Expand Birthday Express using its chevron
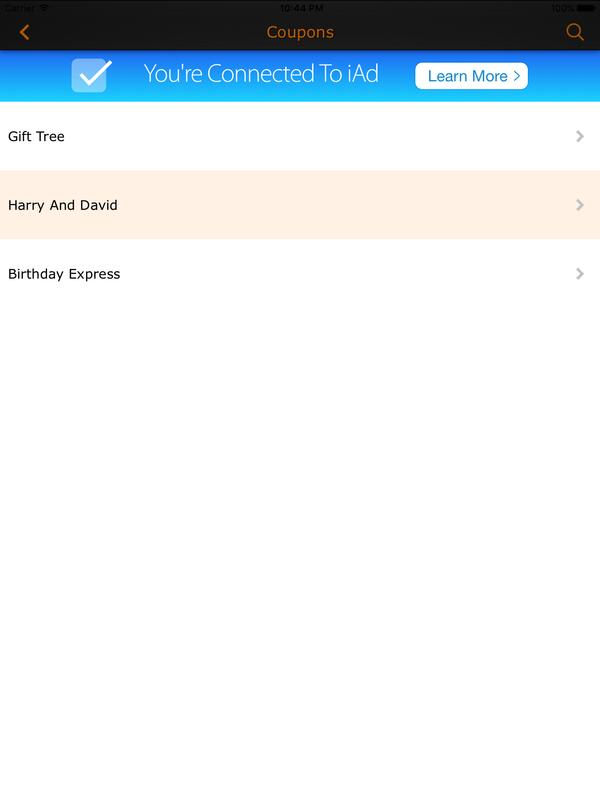This screenshot has width=600, height=800. coord(580,274)
